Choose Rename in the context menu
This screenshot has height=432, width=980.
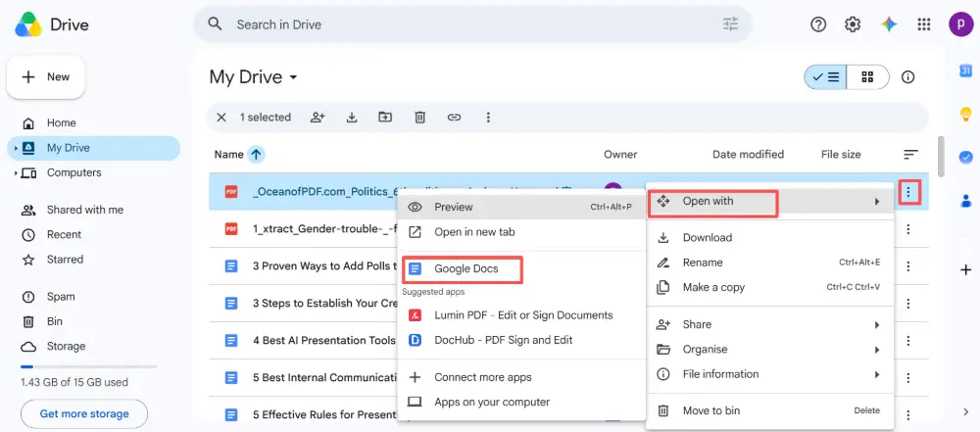[769, 263]
